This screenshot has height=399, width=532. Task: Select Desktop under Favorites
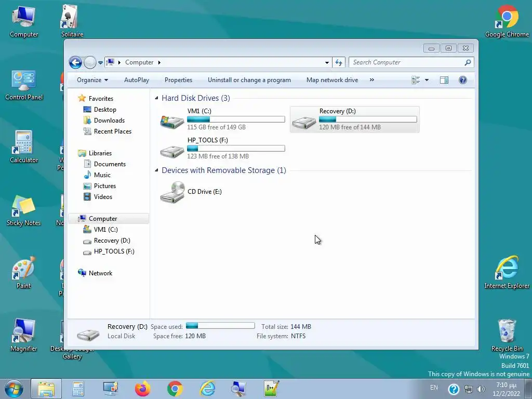[x=105, y=109]
